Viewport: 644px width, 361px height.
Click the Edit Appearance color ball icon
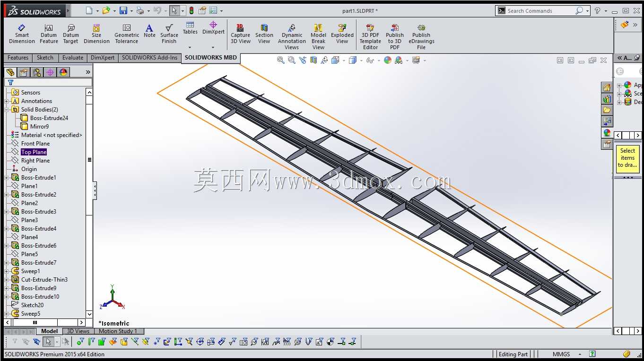point(388,60)
